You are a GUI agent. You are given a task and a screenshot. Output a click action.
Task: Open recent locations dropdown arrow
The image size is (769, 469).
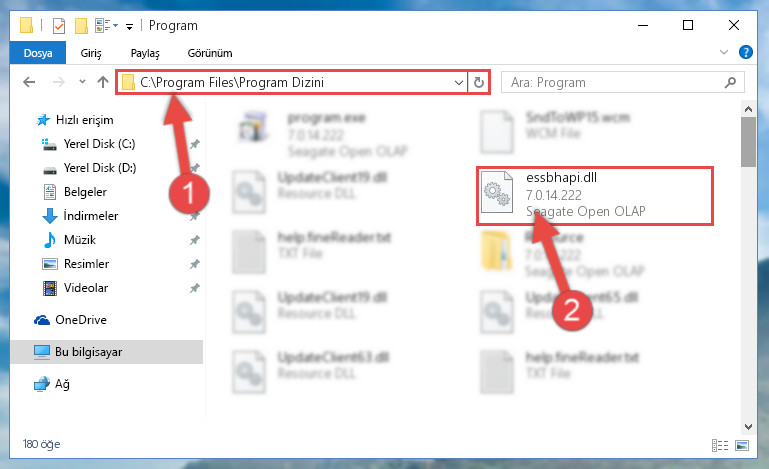pos(82,81)
